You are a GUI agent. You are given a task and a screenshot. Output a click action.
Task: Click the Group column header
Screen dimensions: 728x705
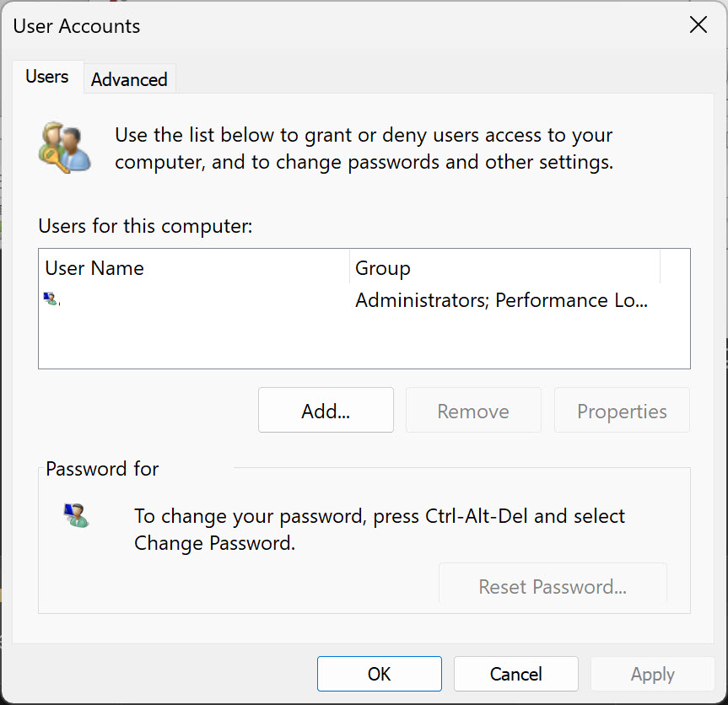pos(382,267)
